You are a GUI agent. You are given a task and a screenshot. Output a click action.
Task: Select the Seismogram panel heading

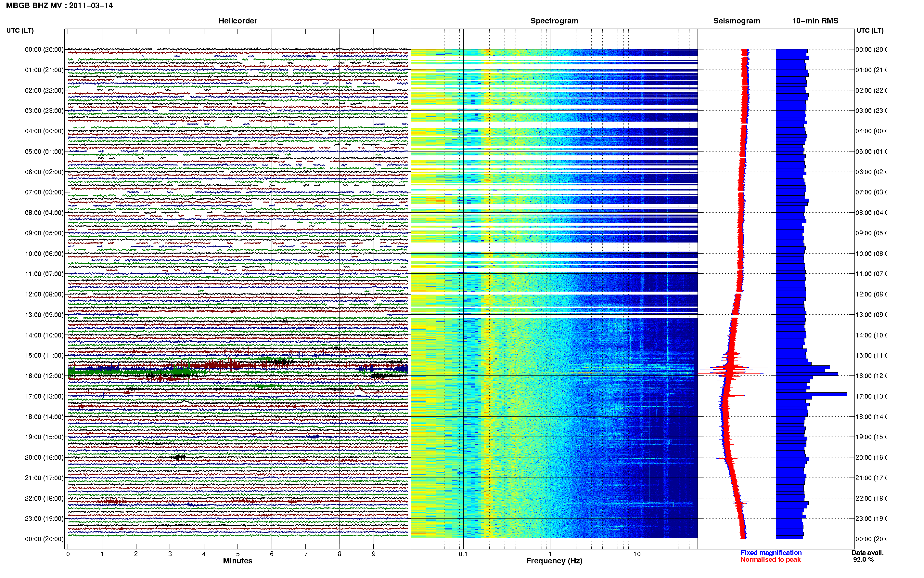(737, 21)
